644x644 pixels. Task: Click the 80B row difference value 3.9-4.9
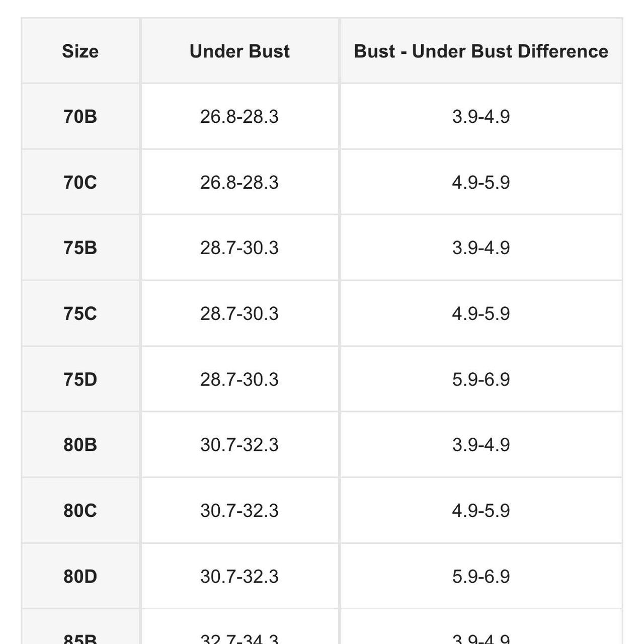480,445
